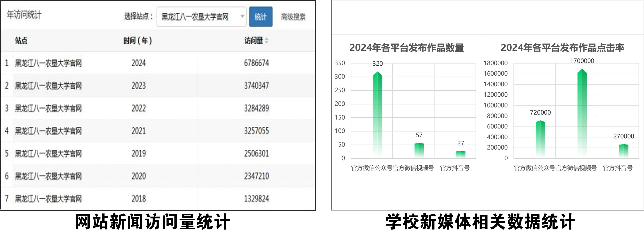Click the visit count 1329824
This screenshot has height=238, width=644.
pos(257,199)
